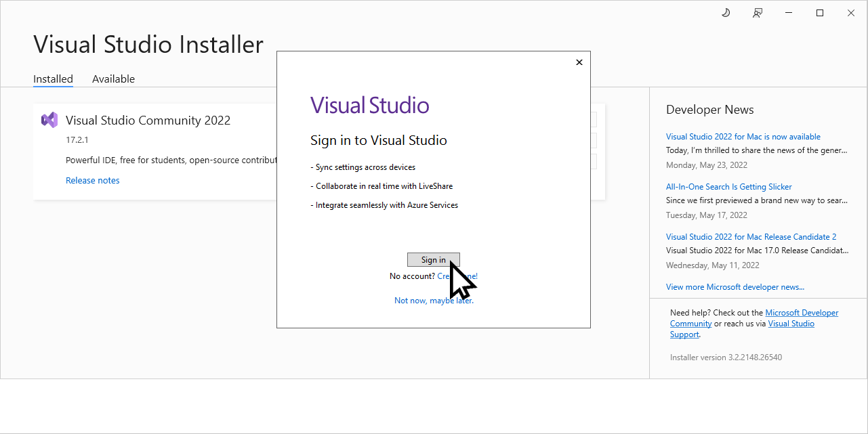Open the Release notes link

[93, 181]
